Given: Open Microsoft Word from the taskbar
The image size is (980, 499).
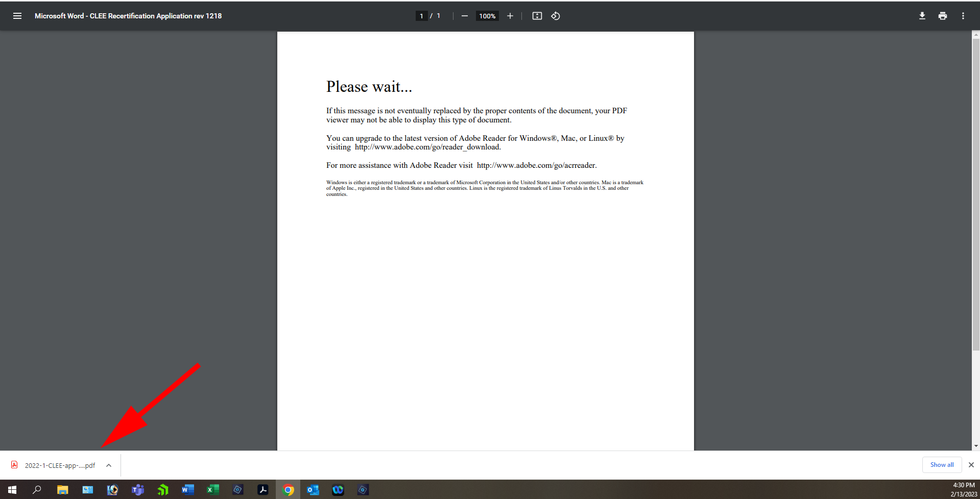Looking at the screenshot, I should pyautogui.click(x=187, y=490).
